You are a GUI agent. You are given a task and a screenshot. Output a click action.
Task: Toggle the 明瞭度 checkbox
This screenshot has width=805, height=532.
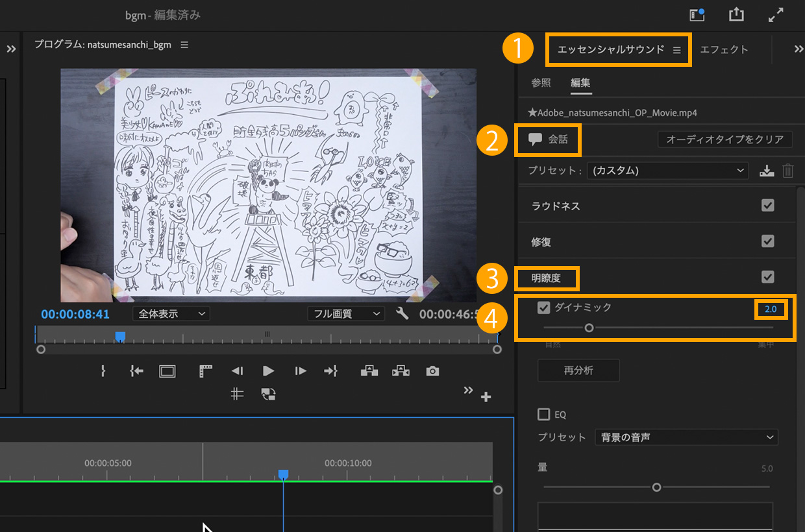coord(768,277)
